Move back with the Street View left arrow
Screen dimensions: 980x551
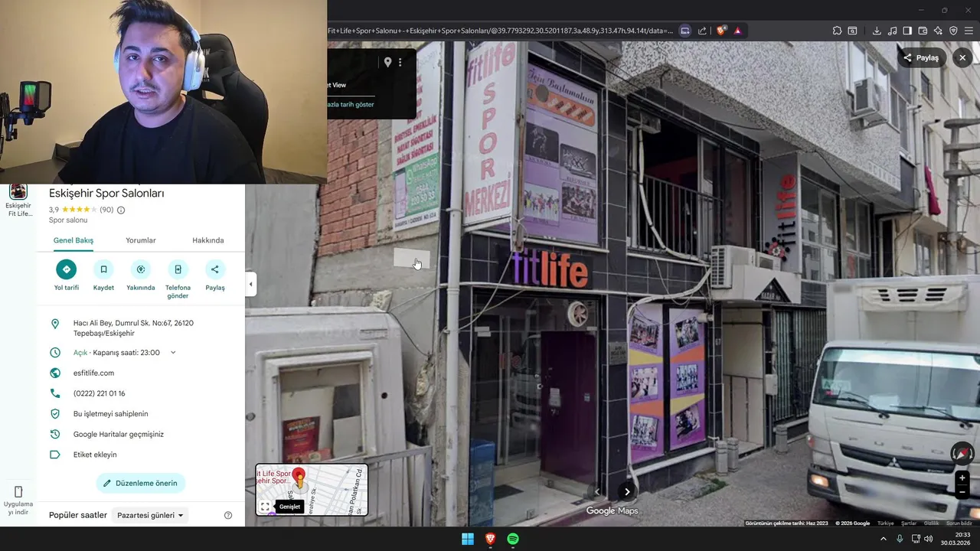[x=597, y=492]
